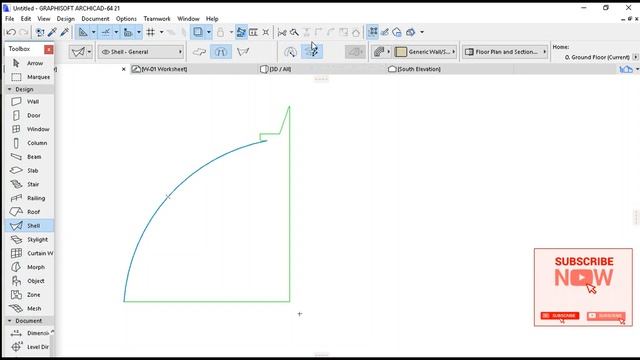
Task: Collapse the Document group in Toolbox
Action: pos(10,321)
